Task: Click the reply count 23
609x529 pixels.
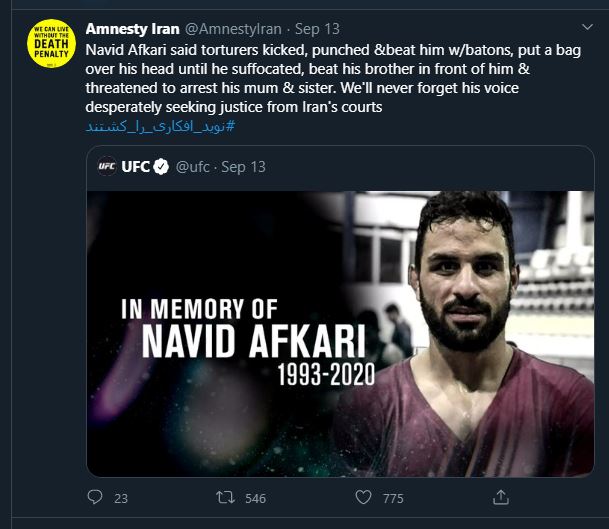Action: pyautogui.click(x=121, y=498)
